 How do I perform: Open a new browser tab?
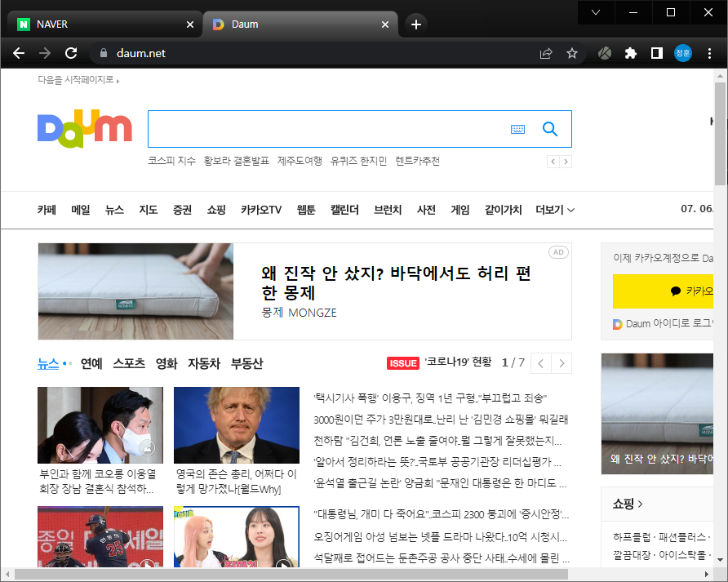pyautogui.click(x=416, y=24)
